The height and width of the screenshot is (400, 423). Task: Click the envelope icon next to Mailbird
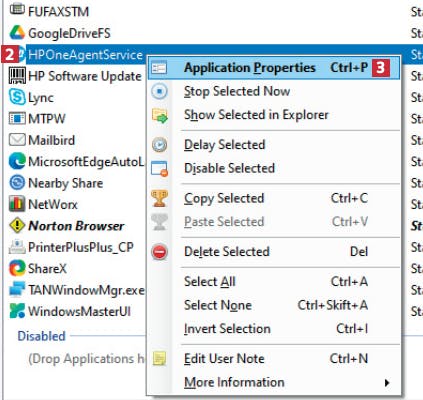(17, 140)
